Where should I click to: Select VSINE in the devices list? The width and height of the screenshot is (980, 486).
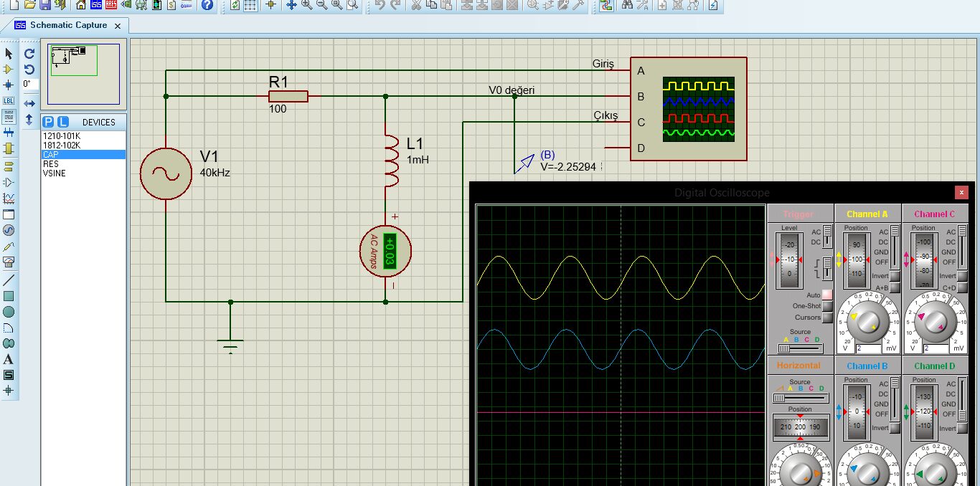[83, 173]
